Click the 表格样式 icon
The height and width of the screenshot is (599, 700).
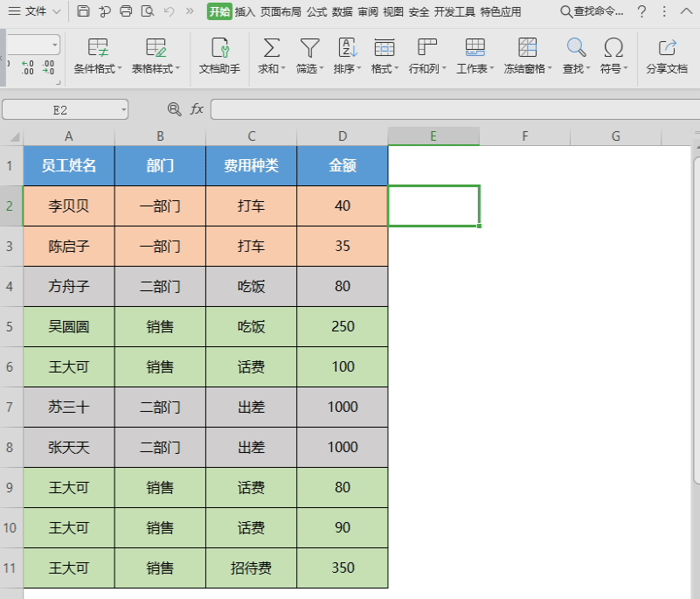[x=156, y=47]
